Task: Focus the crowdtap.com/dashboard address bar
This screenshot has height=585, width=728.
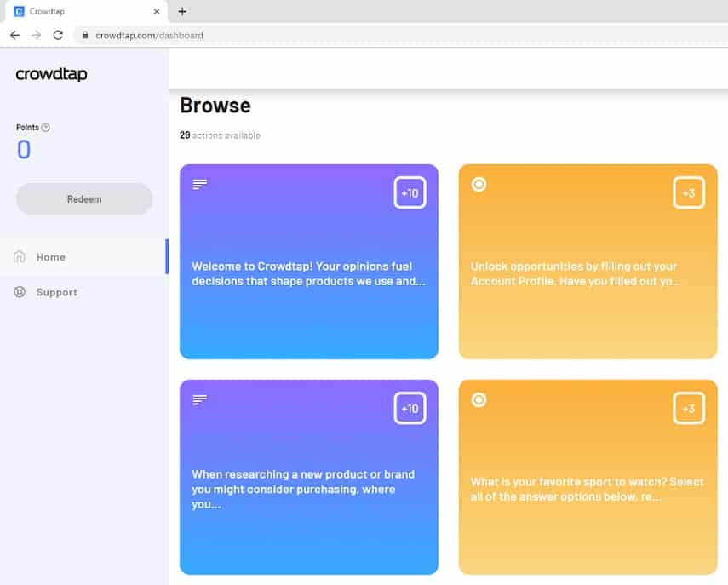Action: point(400,35)
